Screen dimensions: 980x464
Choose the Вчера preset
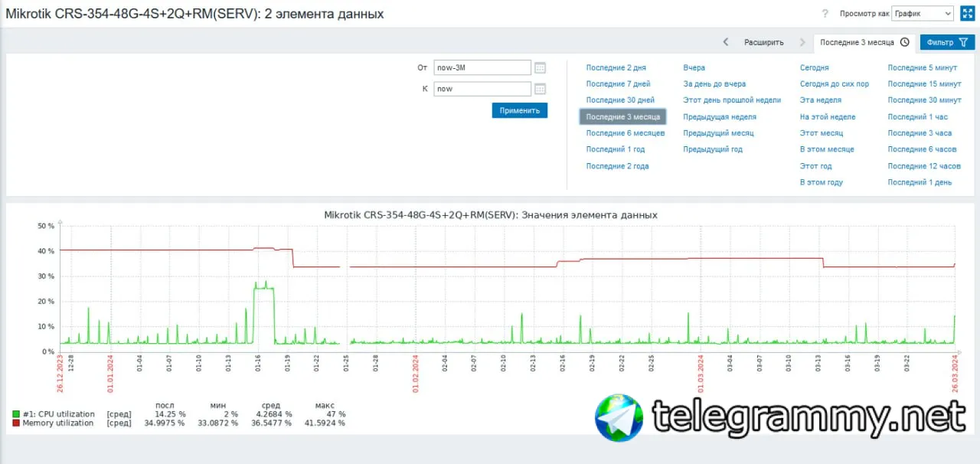point(694,67)
